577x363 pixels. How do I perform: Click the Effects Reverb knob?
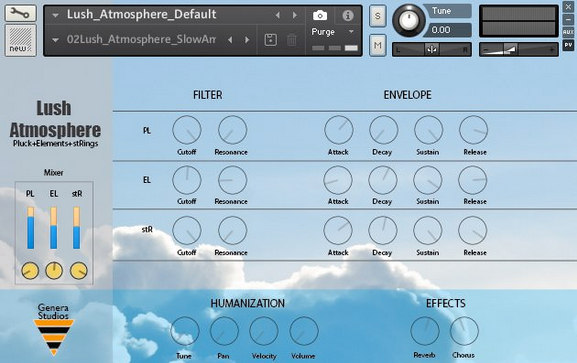pyautogui.click(x=425, y=331)
